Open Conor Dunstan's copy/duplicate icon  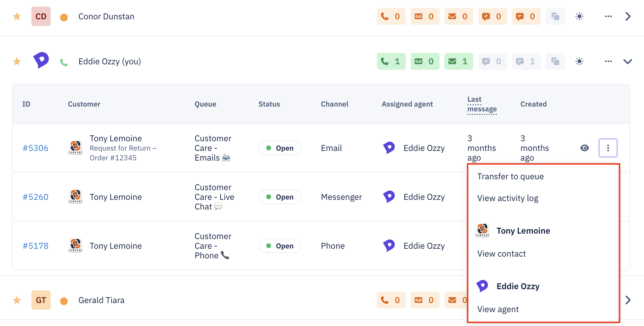click(555, 16)
